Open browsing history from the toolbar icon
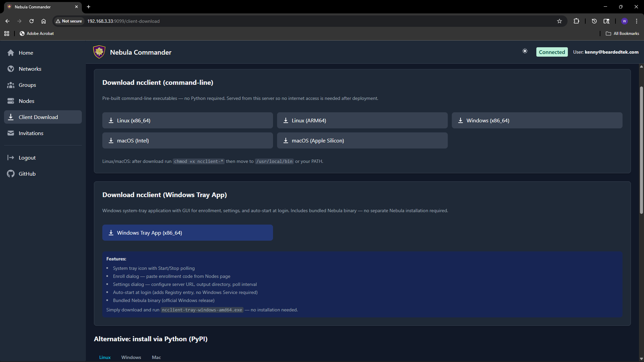The image size is (644, 362). pos(594,21)
